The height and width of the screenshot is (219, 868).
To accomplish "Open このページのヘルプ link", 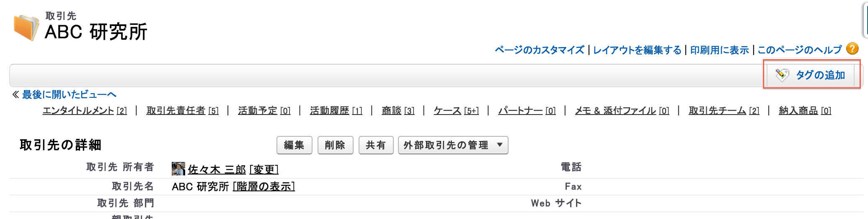I will 799,50.
